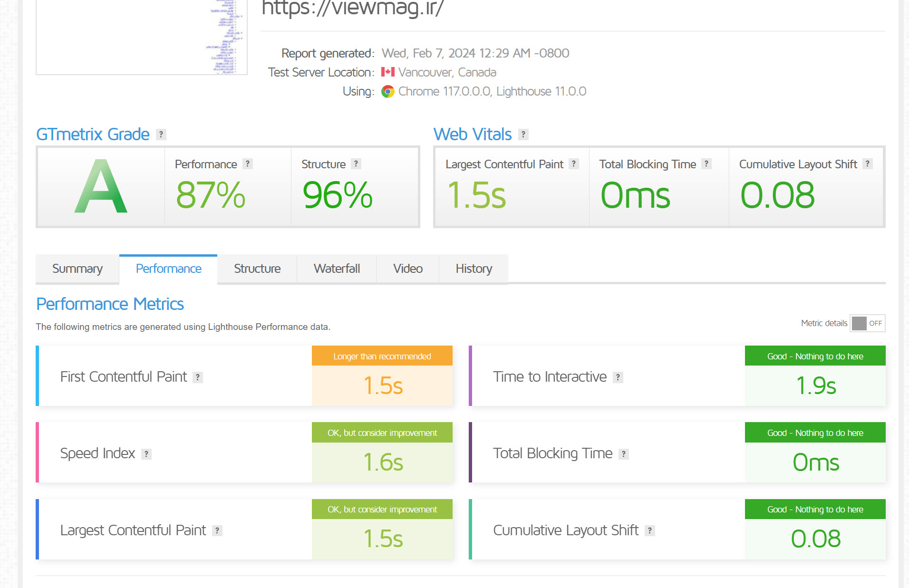909x588 pixels.
Task: Click help icon for Total Blocking Time in Web Vitals
Action: tap(706, 164)
